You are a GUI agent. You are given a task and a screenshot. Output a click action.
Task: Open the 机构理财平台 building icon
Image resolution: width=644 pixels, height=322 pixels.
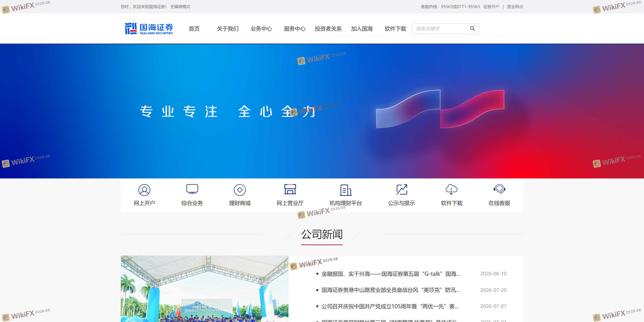346,190
